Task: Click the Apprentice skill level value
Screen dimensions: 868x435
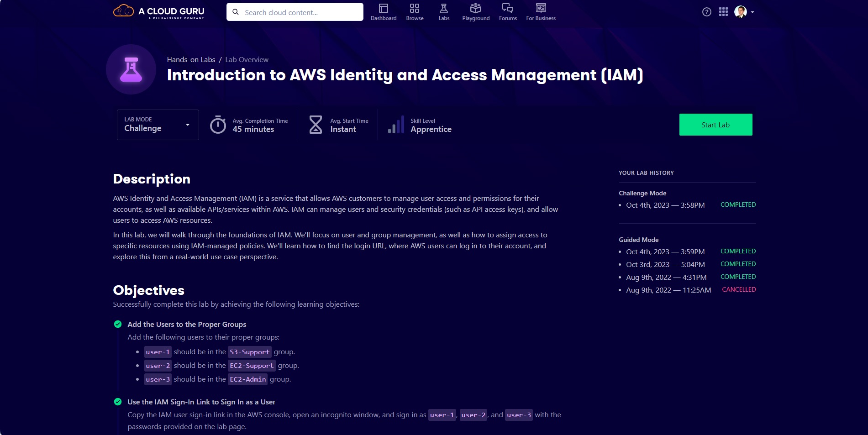Action: (x=431, y=129)
